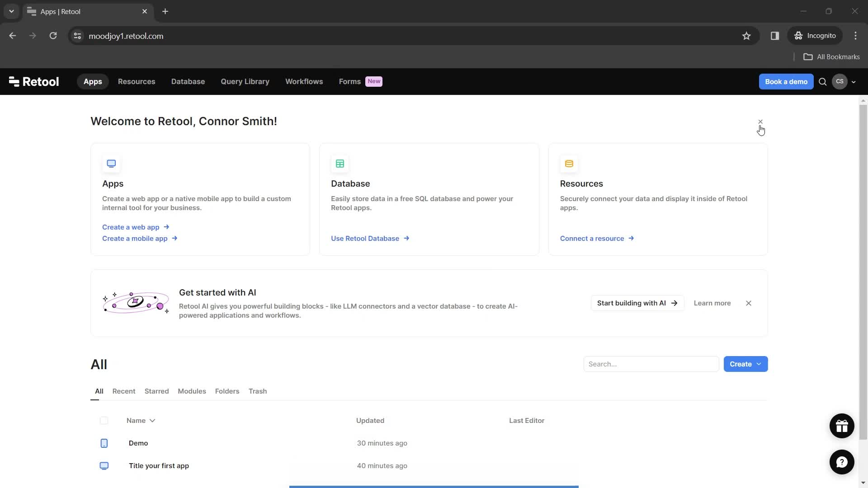
Task: Select the Starred tab filter
Action: click(x=156, y=391)
